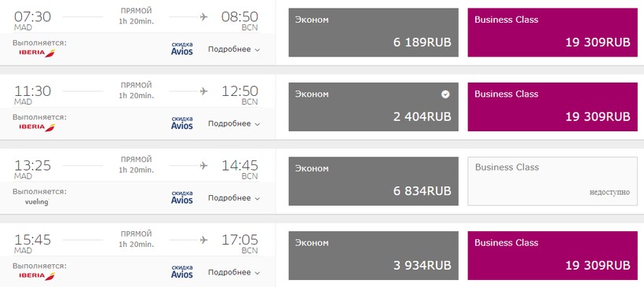This screenshot has width=644, height=287.
Task: Click unavailable Business Class box for Vueling
Action: click(x=552, y=182)
